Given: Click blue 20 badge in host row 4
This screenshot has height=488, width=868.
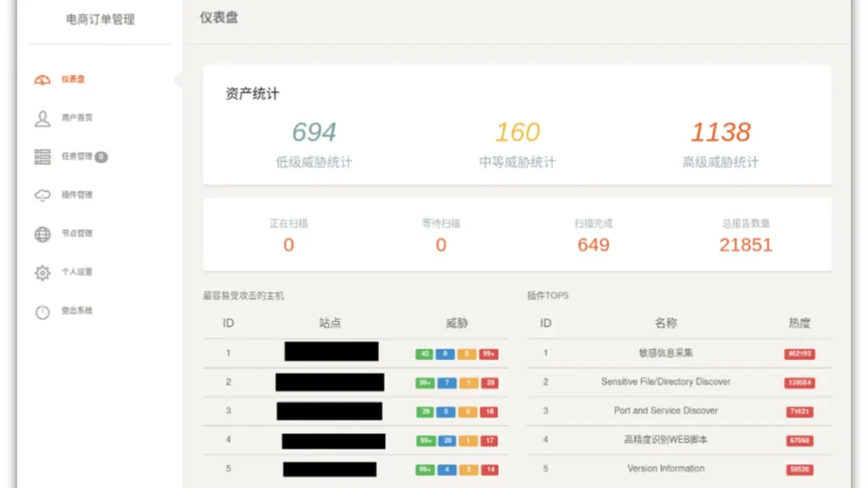Looking at the screenshot, I should coord(448,441).
